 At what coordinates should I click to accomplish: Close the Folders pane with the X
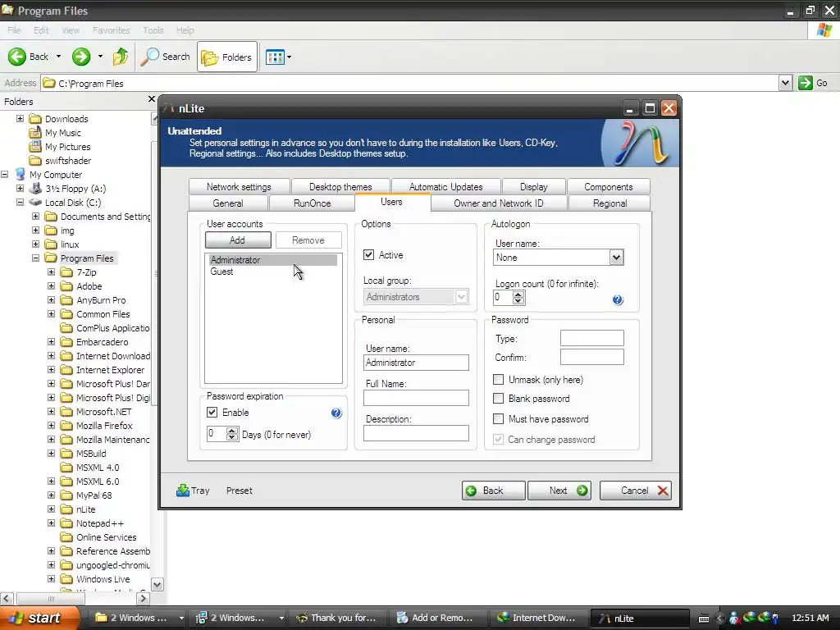151,99
